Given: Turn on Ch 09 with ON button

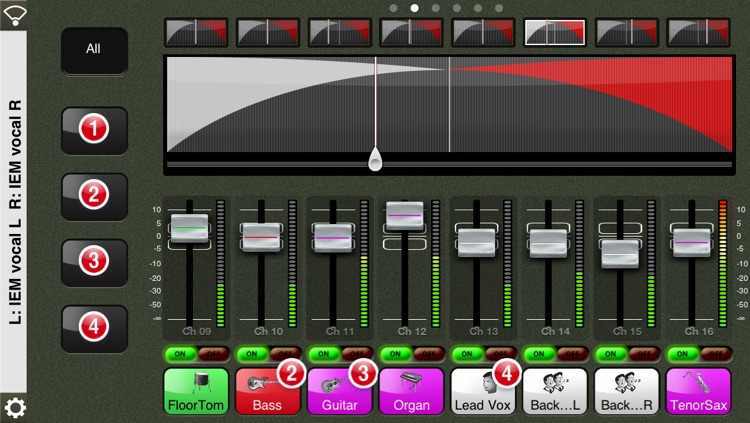Looking at the screenshot, I should 180,354.
